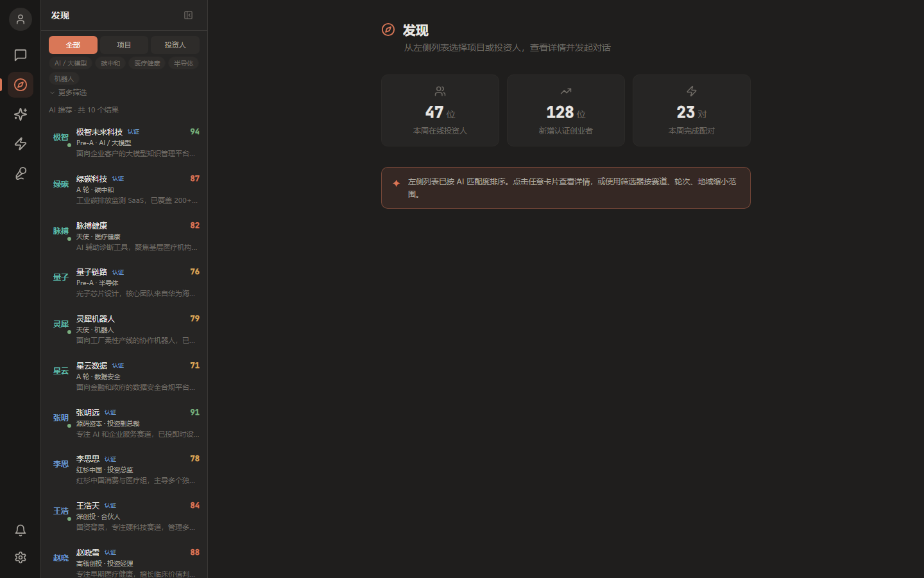Open the 量子链路 project card

tap(124, 283)
